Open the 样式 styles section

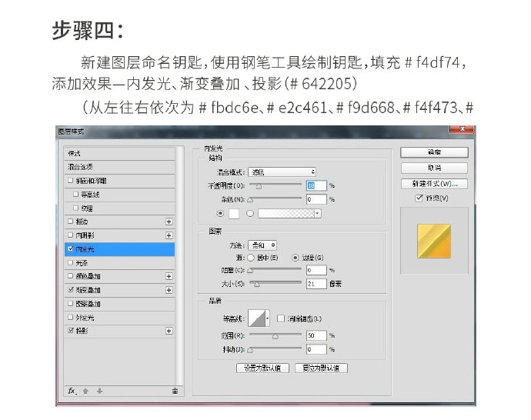coord(119,153)
